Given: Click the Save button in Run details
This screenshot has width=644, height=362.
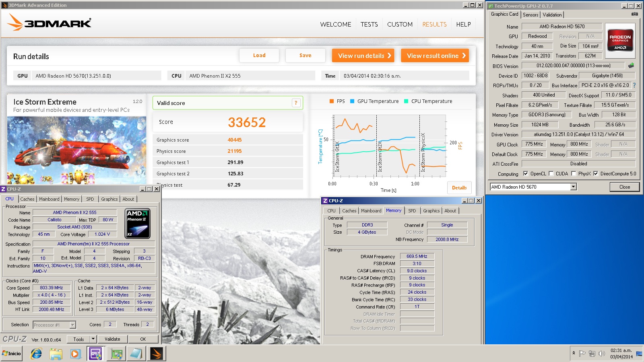Looking at the screenshot, I should pos(305,56).
